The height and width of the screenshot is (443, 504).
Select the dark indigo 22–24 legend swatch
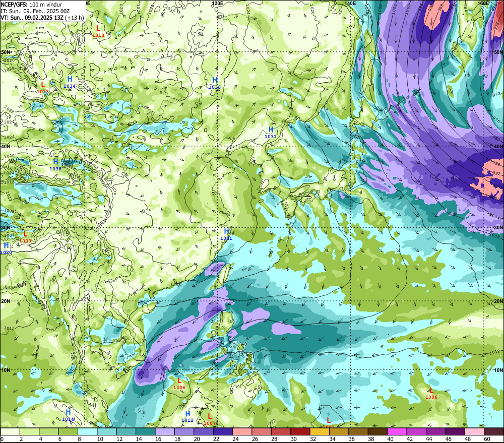click(223, 431)
